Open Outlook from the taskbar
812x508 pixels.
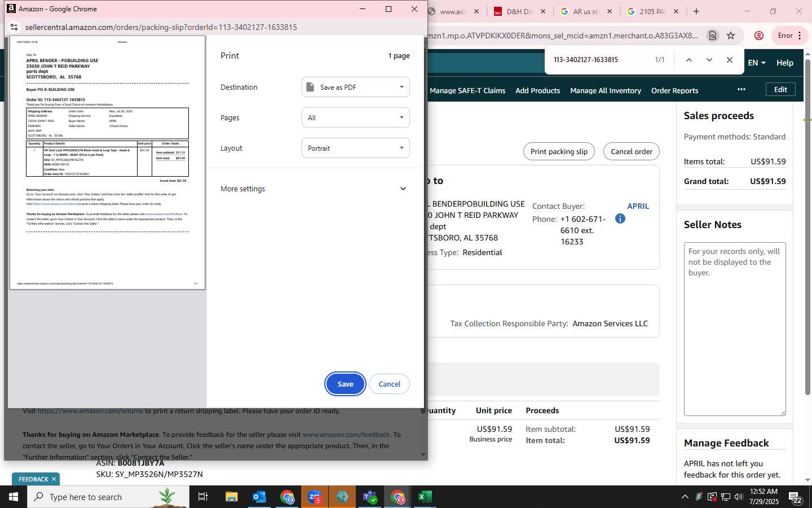pos(259,497)
